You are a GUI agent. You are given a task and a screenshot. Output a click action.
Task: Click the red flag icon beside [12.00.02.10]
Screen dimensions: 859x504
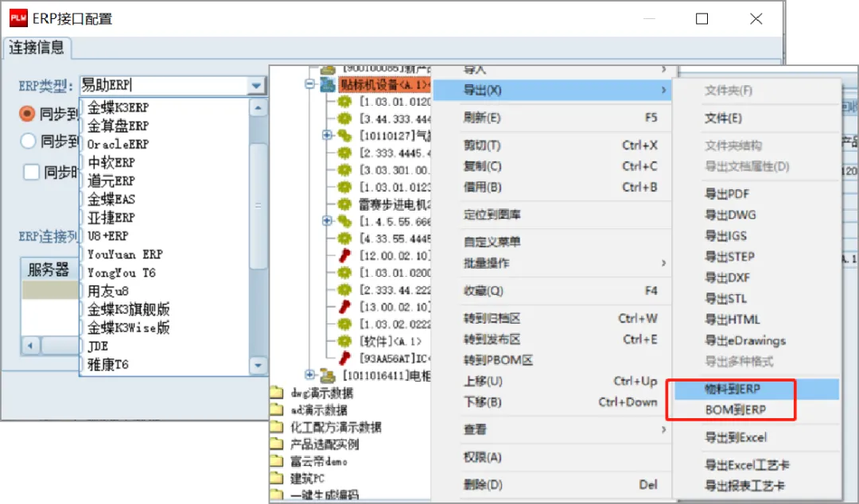click(x=343, y=255)
